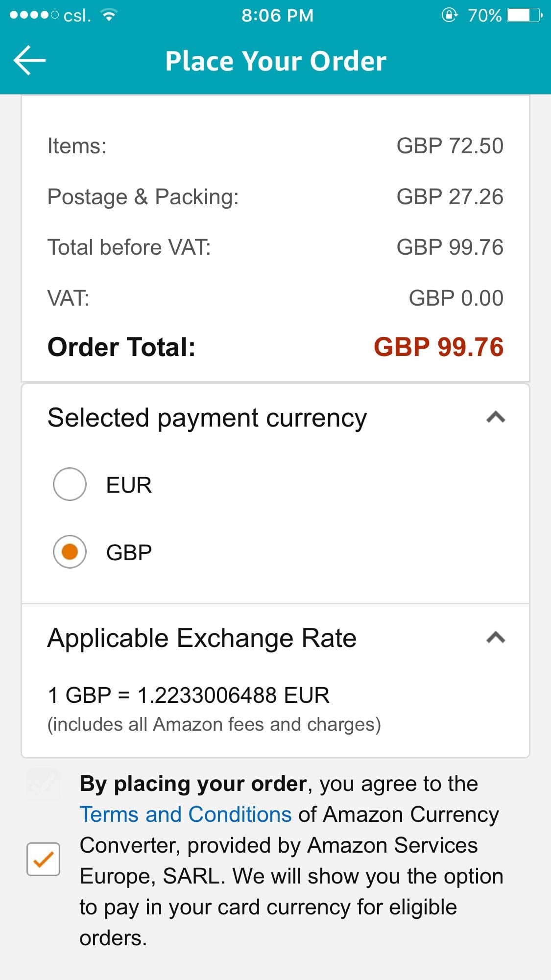The height and width of the screenshot is (980, 551).
Task: Tap the Place Your Order title
Action: click(276, 61)
